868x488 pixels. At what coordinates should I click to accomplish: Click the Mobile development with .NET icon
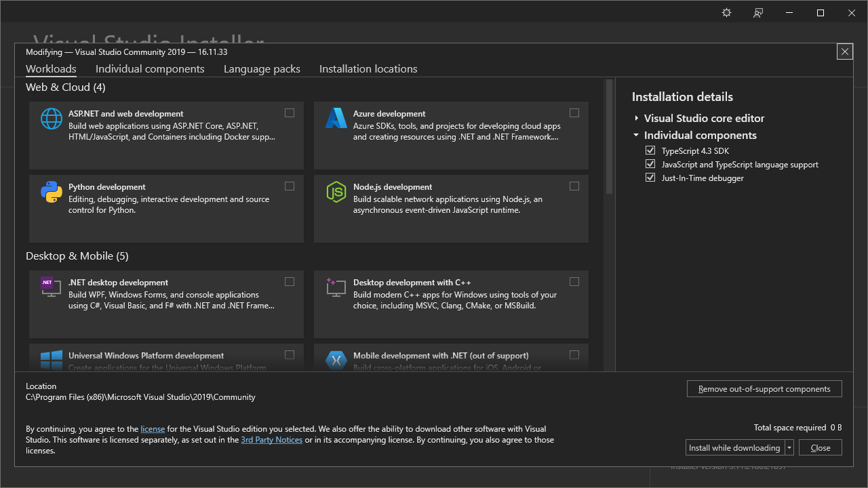336,359
